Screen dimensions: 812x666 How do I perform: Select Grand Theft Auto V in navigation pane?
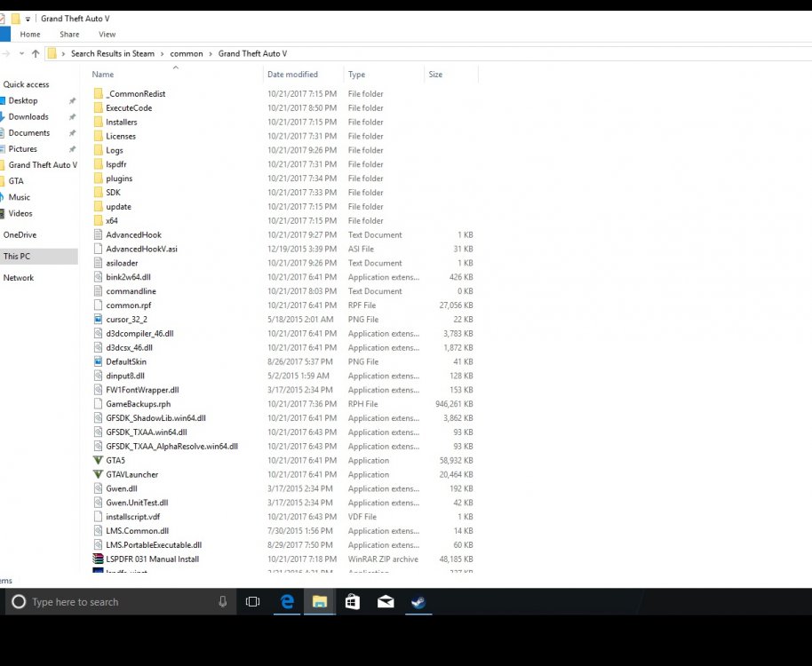click(43, 164)
